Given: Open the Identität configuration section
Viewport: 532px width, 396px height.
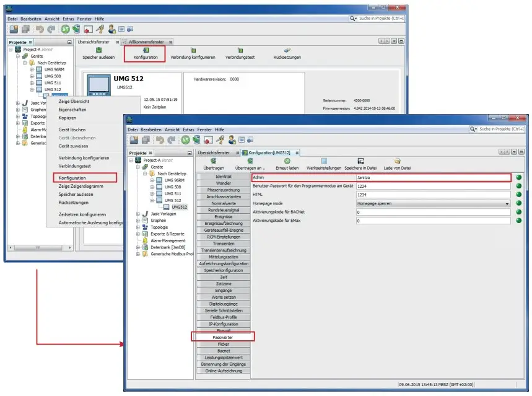Looking at the screenshot, I should (x=224, y=177).
